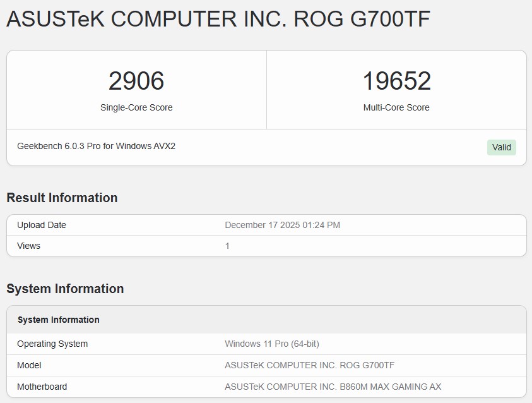
Task: Select the Motherboard row label
Action: tap(42, 387)
